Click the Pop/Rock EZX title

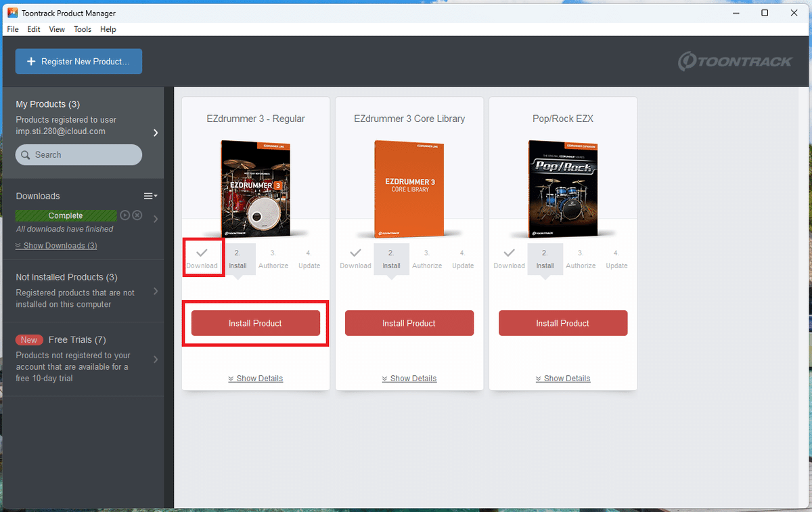(x=563, y=119)
